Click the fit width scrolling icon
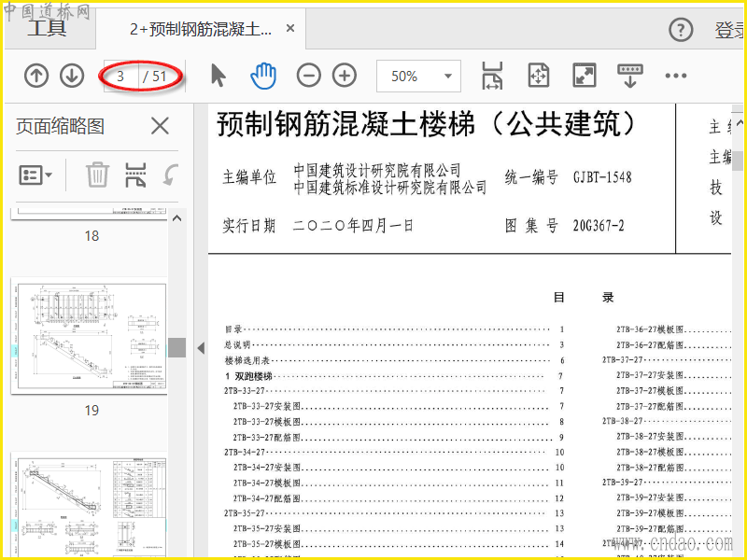Viewport: 747px width, 560px height. click(x=492, y=76)
